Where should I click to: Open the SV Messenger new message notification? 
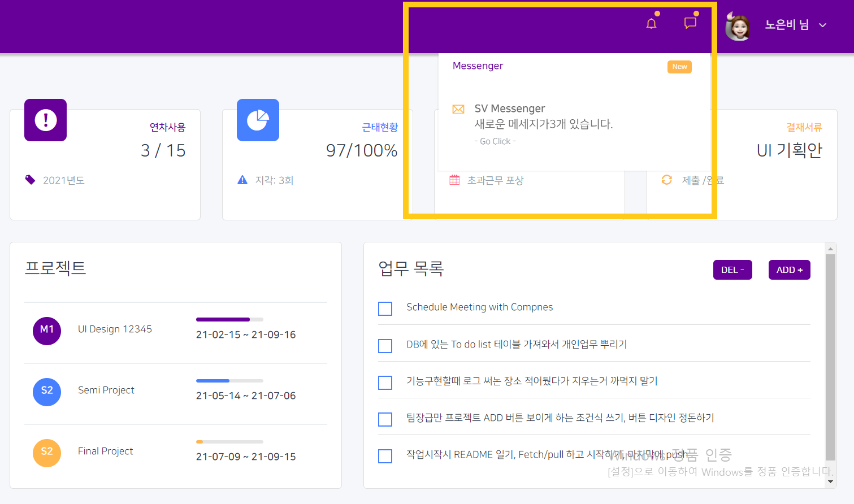(x=543, y=124)
